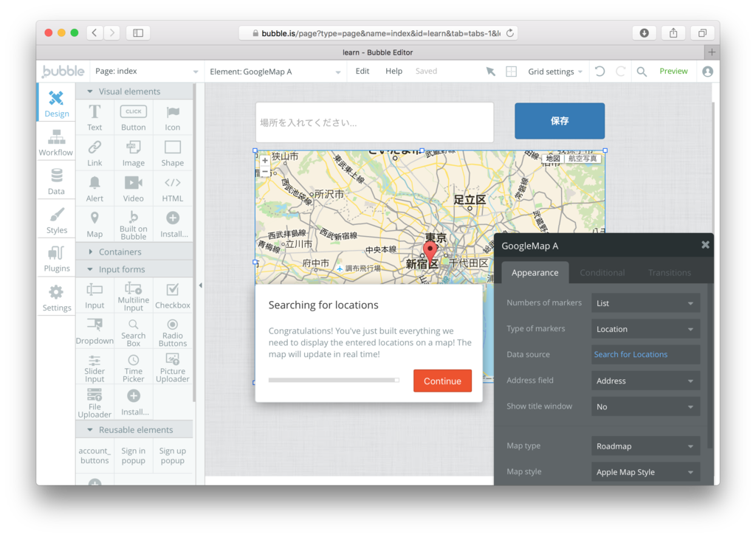Select the Checkbox form element

click(x=172, y=296)
